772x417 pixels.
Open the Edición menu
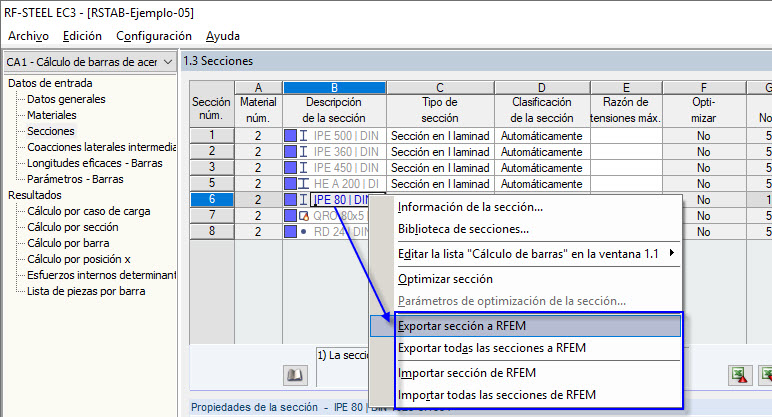(82, 36)
